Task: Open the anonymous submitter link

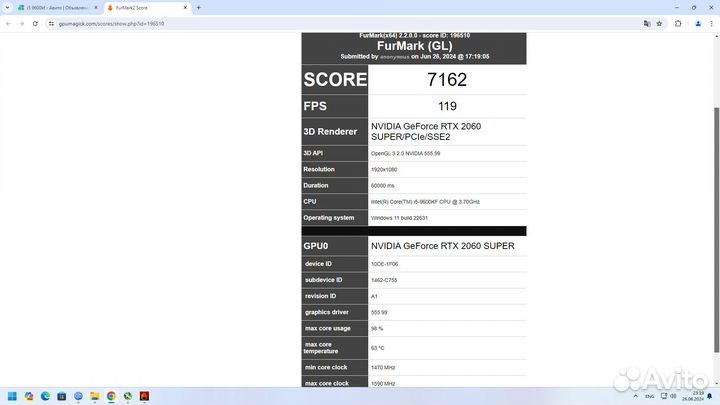Action: point(394,57)
